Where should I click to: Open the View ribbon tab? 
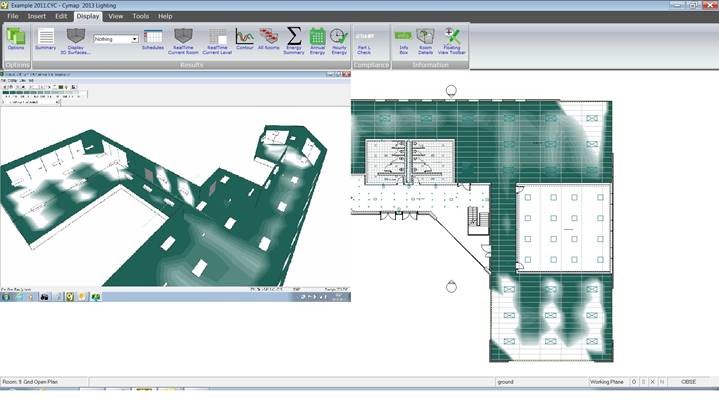coord(116,16)
